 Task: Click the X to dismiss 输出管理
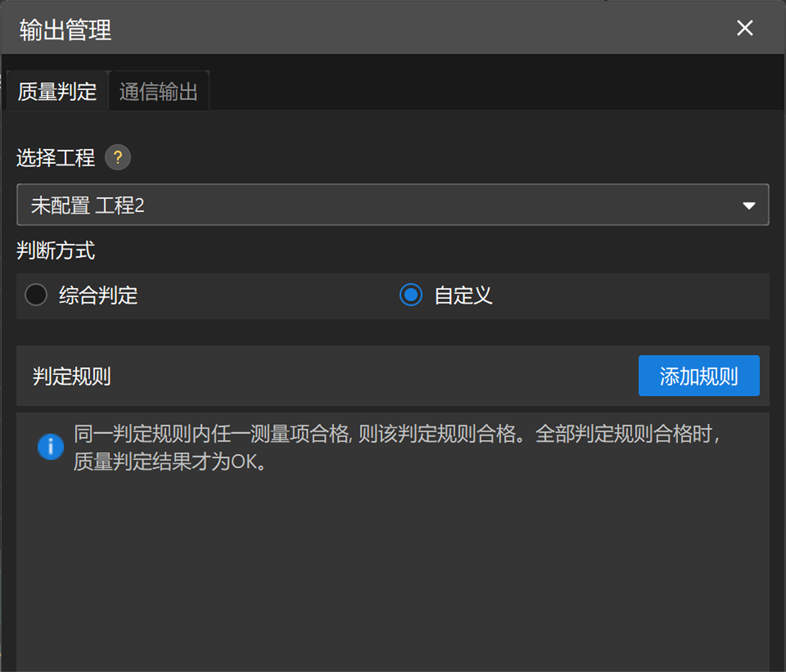pyautogui.click(x=744, y=28)
